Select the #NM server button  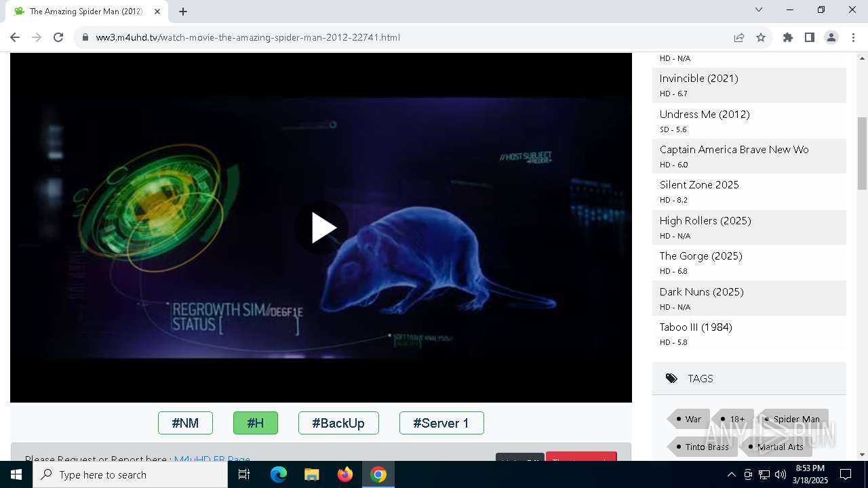(185, 423)
